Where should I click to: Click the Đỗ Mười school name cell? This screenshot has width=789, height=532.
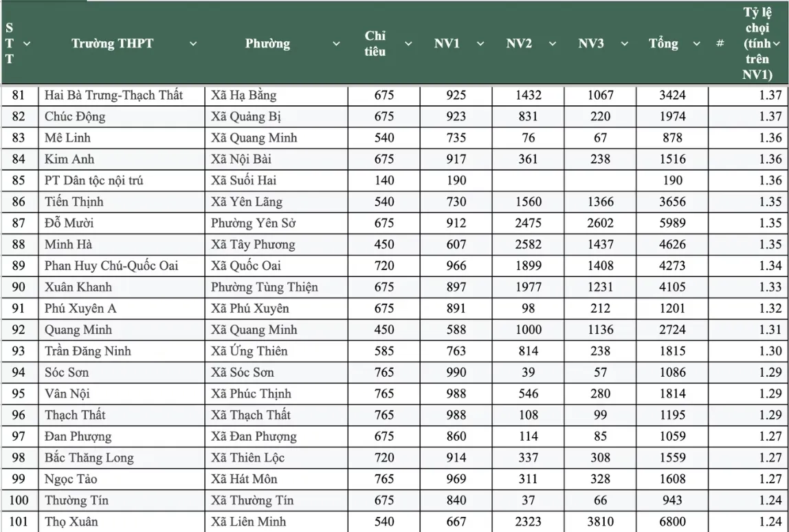[x=69, y=223]
